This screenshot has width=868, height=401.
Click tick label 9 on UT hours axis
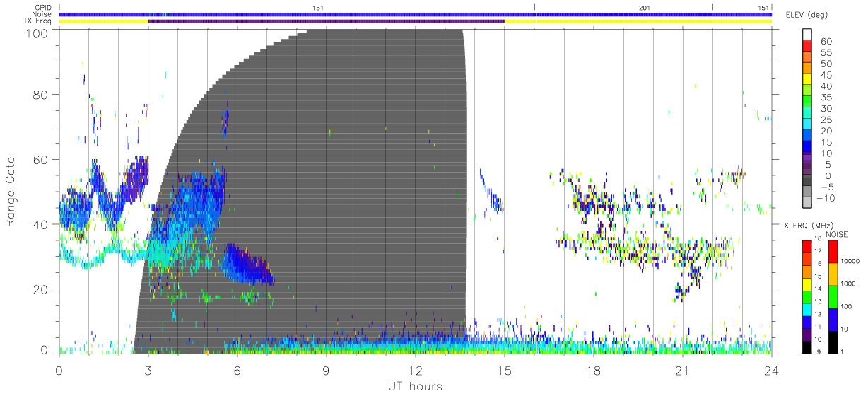(327, 370)
